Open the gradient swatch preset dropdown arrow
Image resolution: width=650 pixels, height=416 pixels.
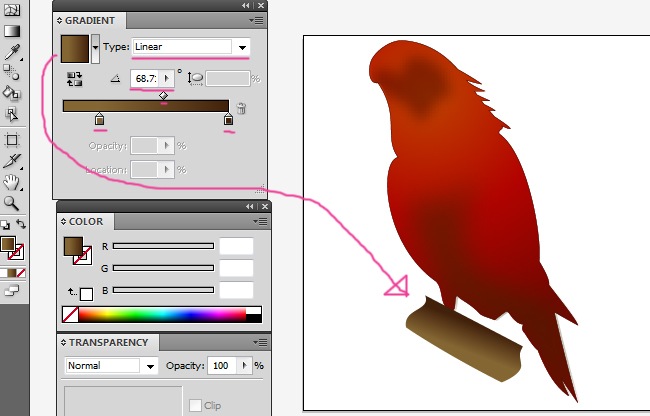tap(95, 47)
